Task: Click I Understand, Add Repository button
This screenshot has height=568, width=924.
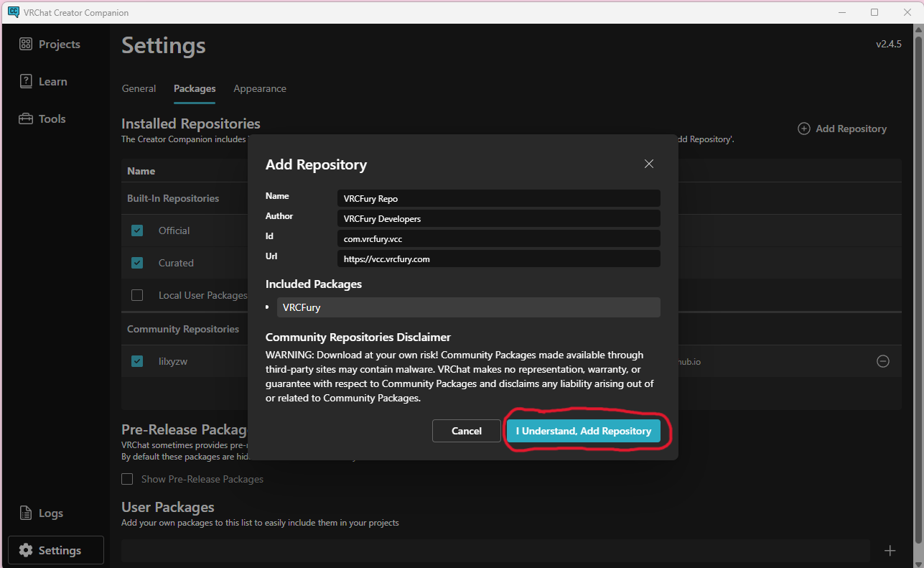Action: [x=584, y=431]
